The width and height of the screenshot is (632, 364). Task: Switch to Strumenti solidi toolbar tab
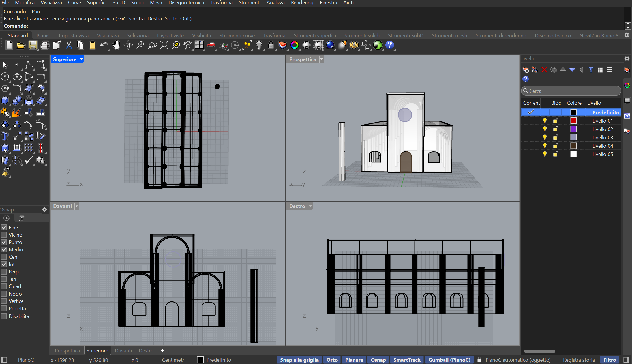(x=362, y=36)
